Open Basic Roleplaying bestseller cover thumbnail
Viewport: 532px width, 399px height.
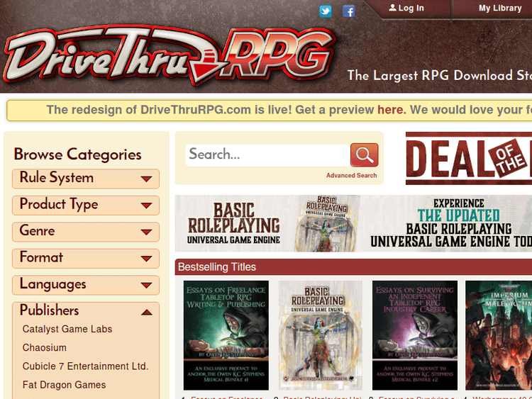(x=321, y=335)
